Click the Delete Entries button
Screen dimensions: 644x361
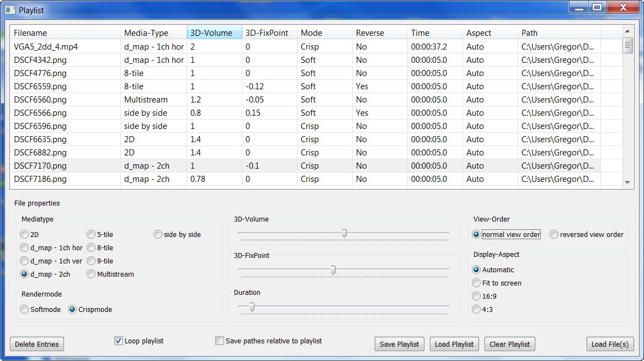click(37, 344)
